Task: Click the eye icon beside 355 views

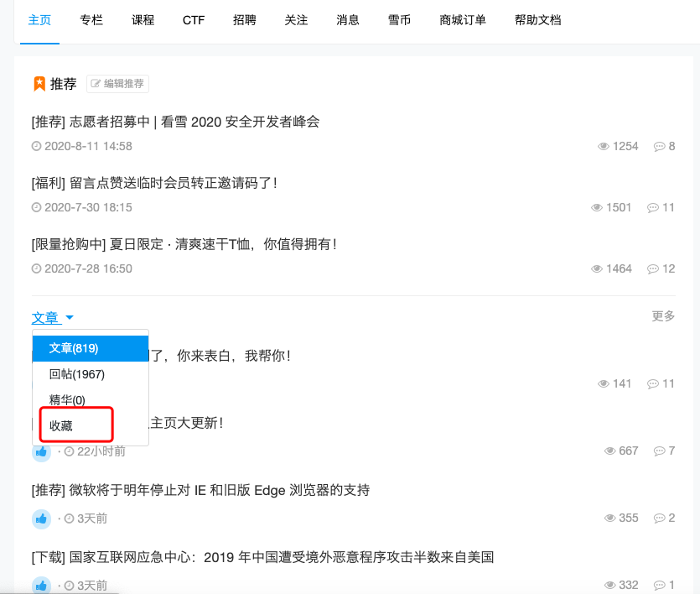Action: (609, 518)
